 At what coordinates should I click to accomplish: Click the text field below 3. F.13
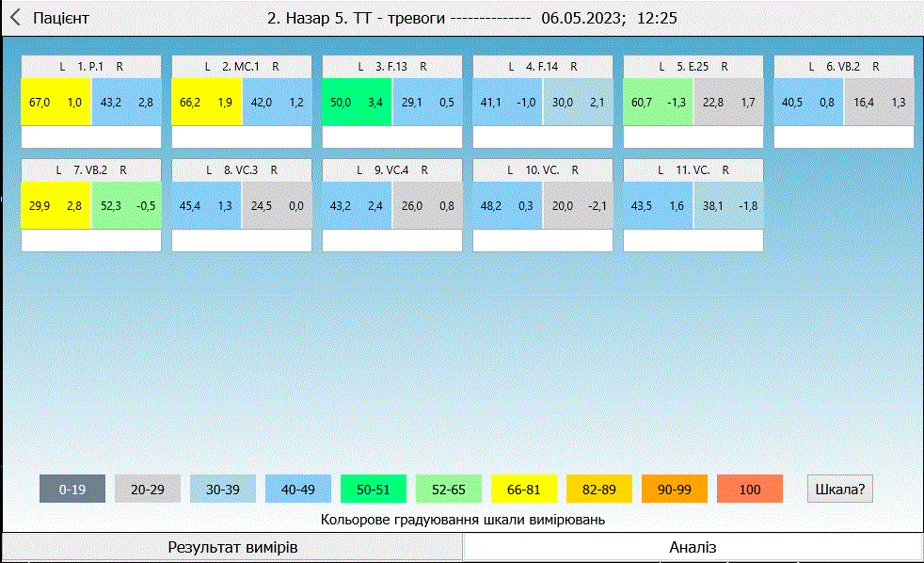click(392, 137)
